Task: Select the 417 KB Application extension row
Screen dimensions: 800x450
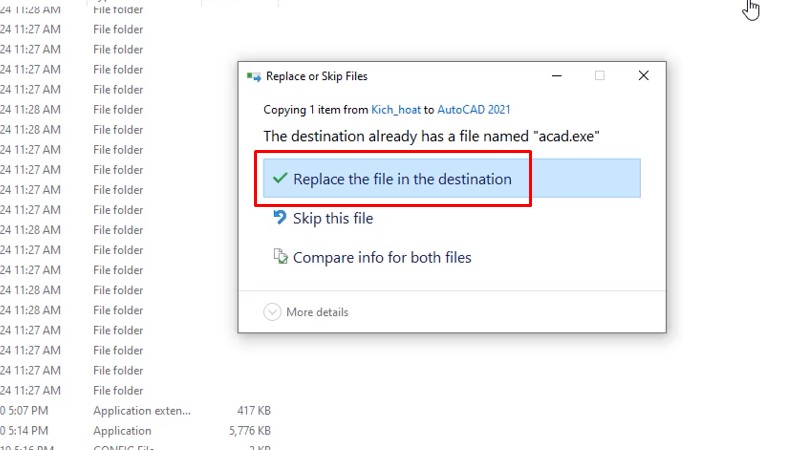Action: pyautogui.click(x=141, y=410)
